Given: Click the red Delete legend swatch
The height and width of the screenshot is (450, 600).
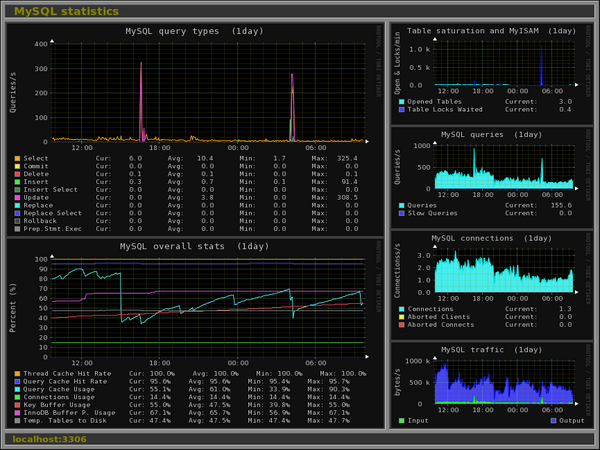Looking at the screenshot, I should click(17, 174).
